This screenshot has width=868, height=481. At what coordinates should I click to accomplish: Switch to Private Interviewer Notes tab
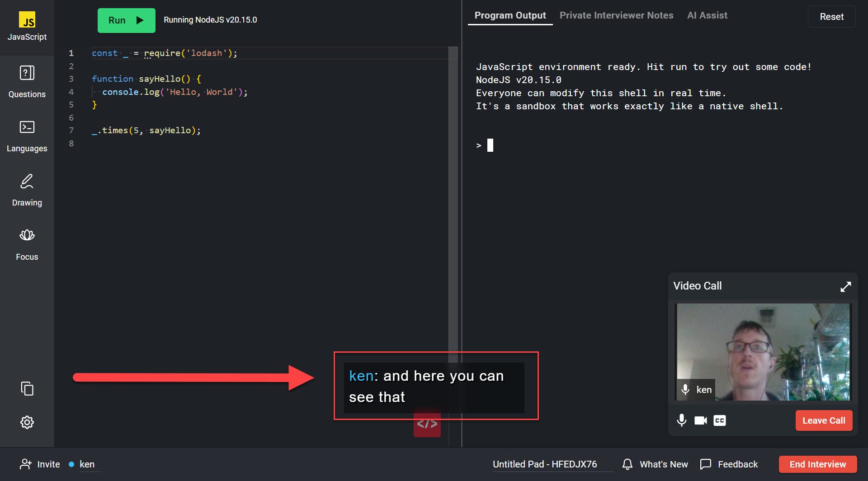[616, 15]
